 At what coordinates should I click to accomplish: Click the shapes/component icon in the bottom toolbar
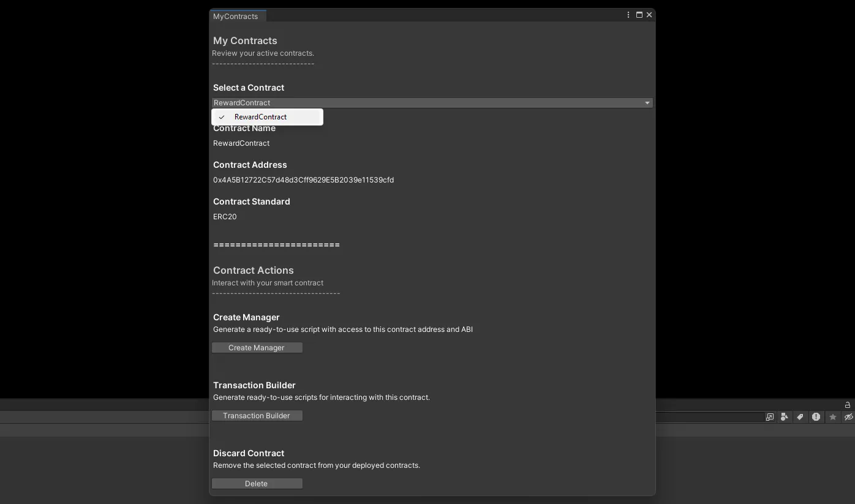tap(785, 417)
